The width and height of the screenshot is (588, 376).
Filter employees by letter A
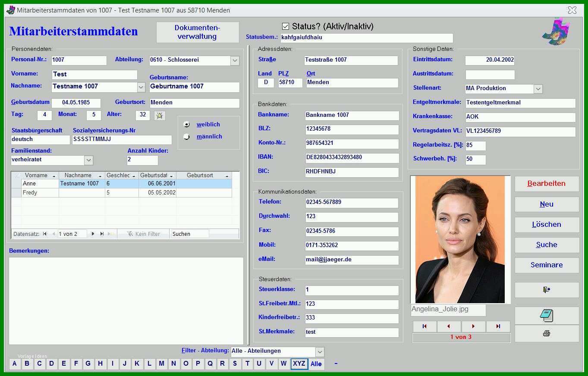point(14,363)
